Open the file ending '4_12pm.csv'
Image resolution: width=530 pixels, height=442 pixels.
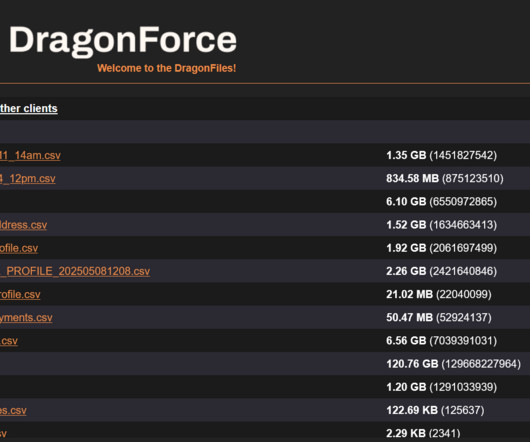28,178
